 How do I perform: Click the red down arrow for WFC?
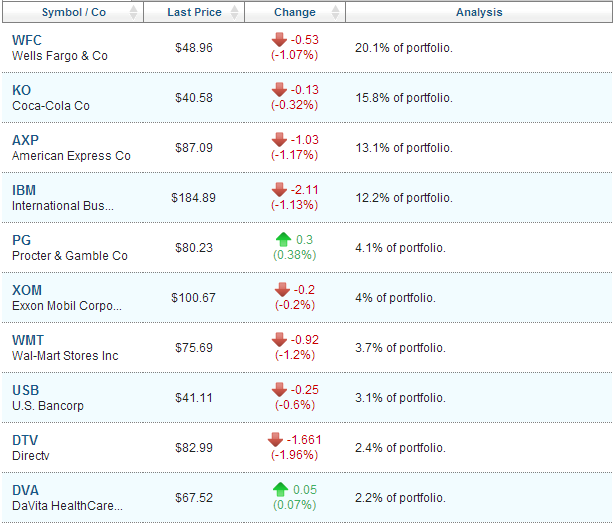click(x=279, y=40)
